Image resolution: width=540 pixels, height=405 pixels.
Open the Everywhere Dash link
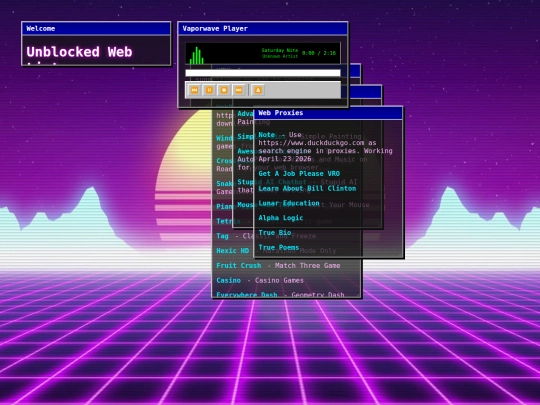247,295
